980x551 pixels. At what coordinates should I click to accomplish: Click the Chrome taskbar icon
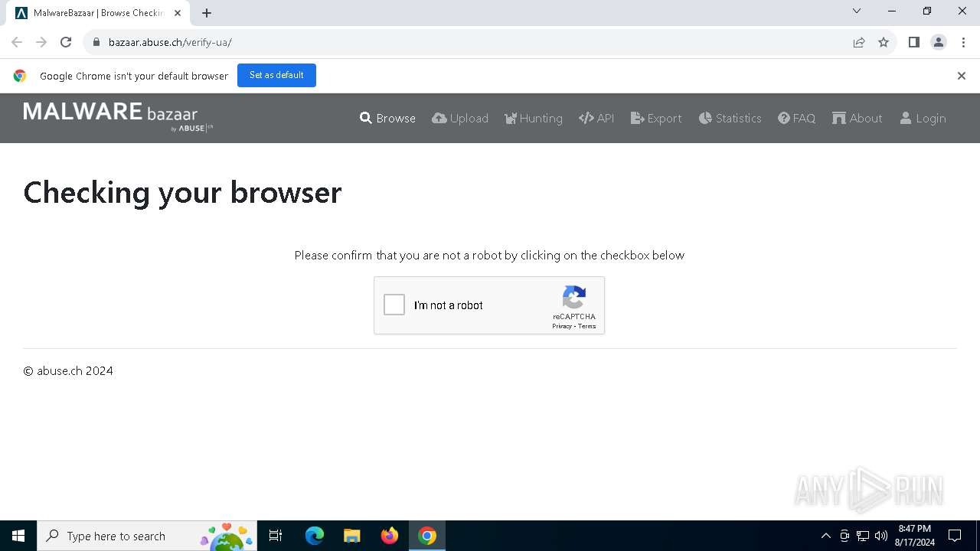(427, 536)
